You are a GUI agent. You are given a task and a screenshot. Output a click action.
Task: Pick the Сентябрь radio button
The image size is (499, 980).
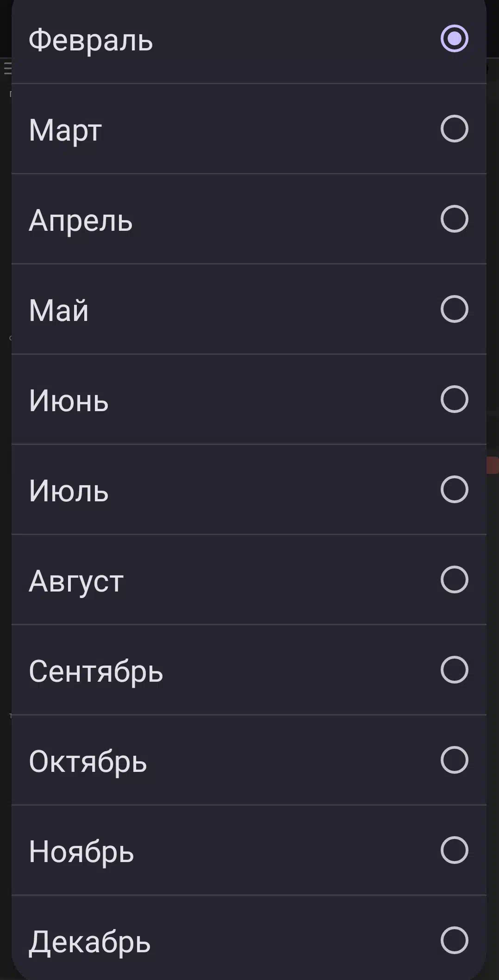pyautogui.click(x=454, y=670)
